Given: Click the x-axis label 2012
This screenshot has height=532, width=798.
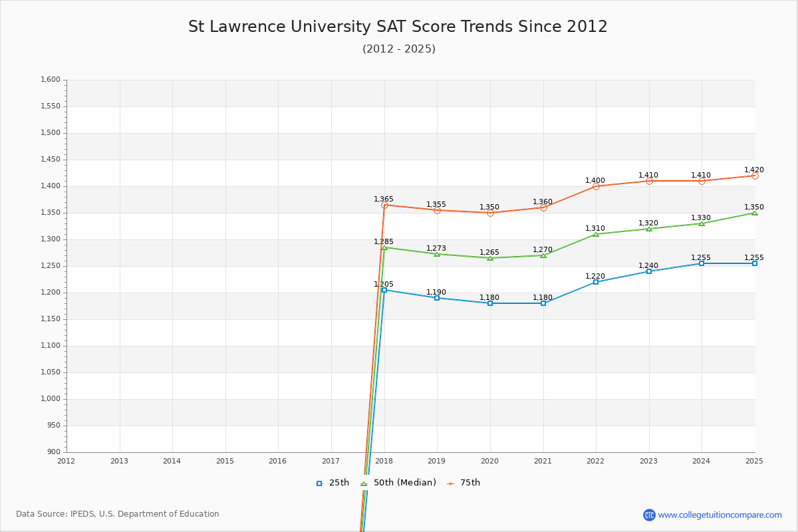Looking at the screenshot, I should pos(66,461).
